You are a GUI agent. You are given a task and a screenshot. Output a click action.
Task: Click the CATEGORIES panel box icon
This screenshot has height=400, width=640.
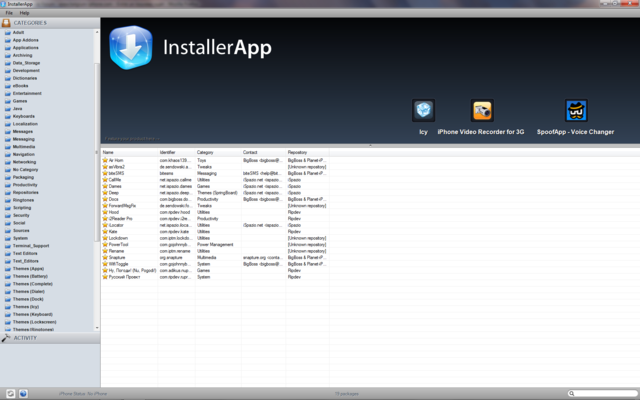coord(6,23)
